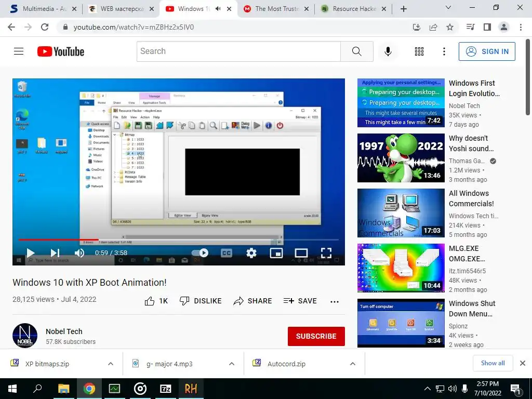This screenshot has width=532, height=399.
Task: Open All Windows Commercials thumbnail
Action: [401, 213]
